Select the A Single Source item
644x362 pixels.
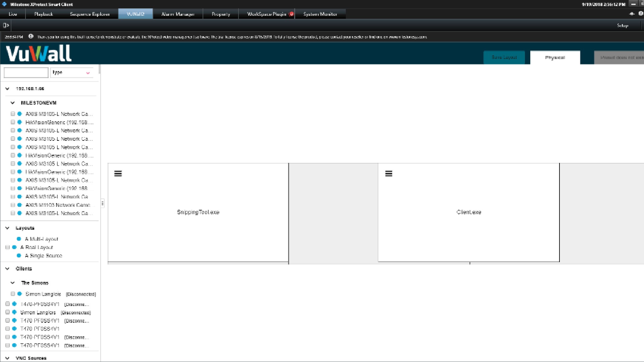44,255
